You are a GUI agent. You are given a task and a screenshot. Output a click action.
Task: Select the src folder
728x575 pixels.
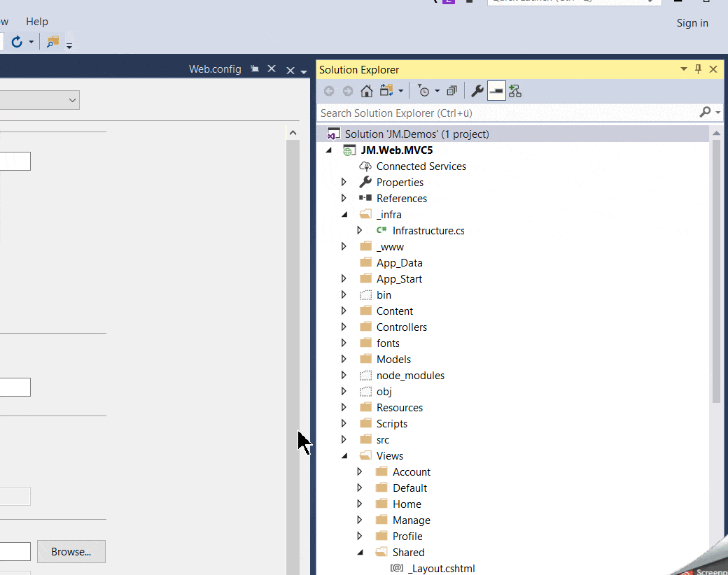point(383,439)
